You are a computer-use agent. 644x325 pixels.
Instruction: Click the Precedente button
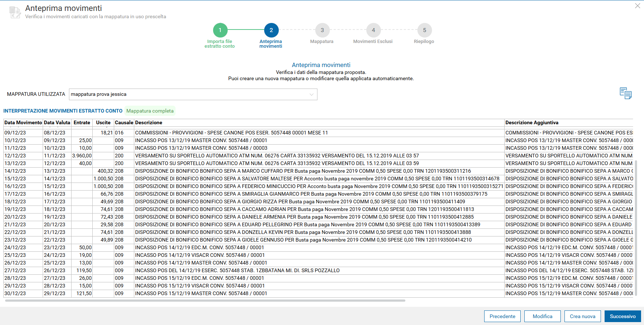point(502,316)
